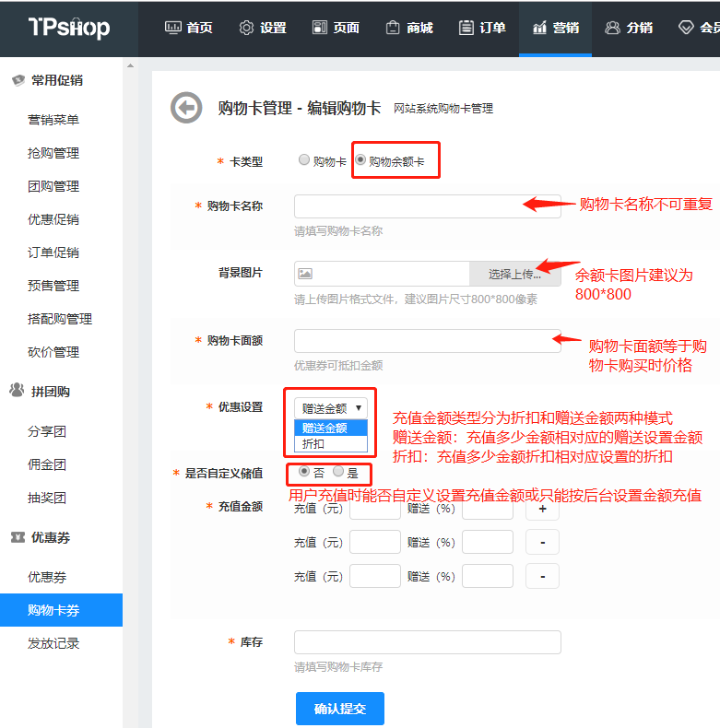
Task: Click the 优惠券 ticket icon in sidebar
Action: coord(17,537)
